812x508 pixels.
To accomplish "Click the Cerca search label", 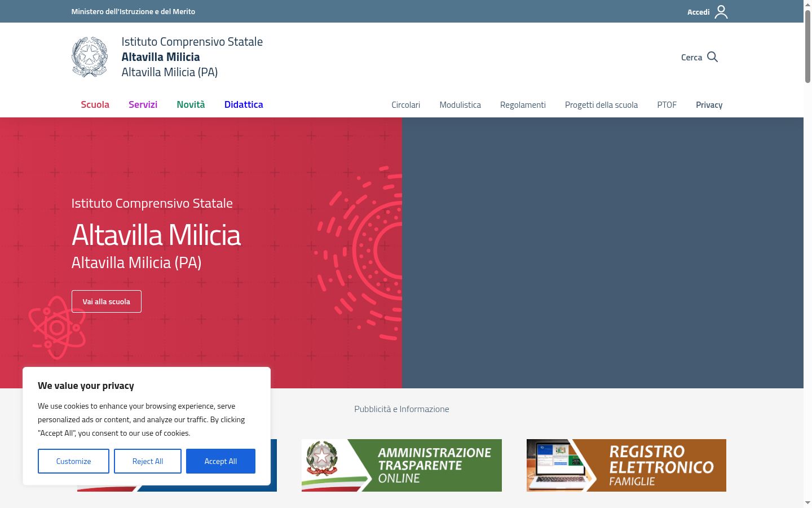I will pyautogui.click(x=691, y=57).
